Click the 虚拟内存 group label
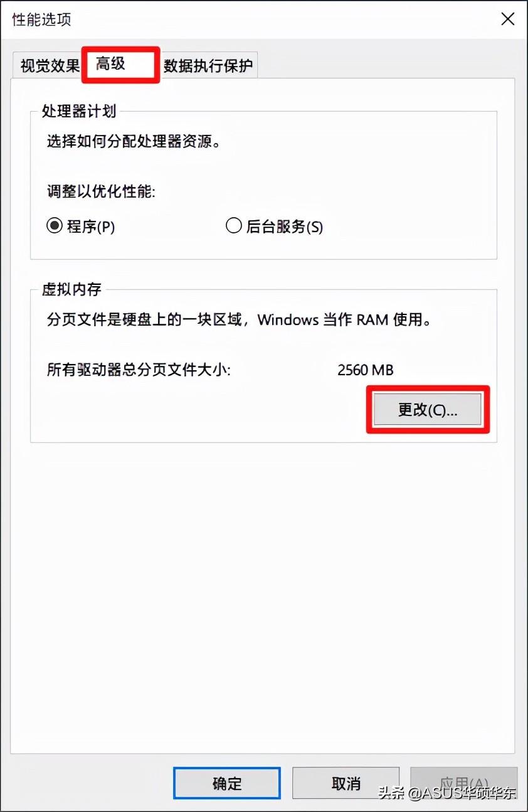The height and width of the screenshot is (812, 528). click(71, 289)
